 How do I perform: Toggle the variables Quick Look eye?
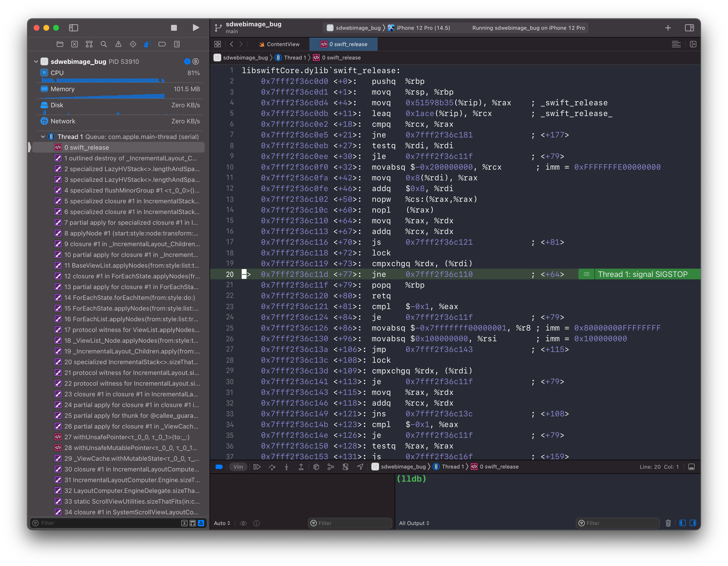pyautogui.click(x=243, y=523)
